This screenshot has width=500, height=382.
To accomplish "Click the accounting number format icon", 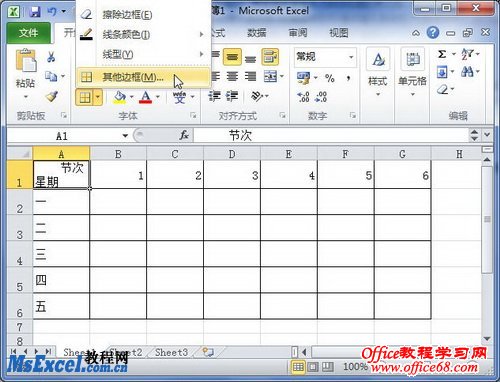I will click(x=303, y=78).
